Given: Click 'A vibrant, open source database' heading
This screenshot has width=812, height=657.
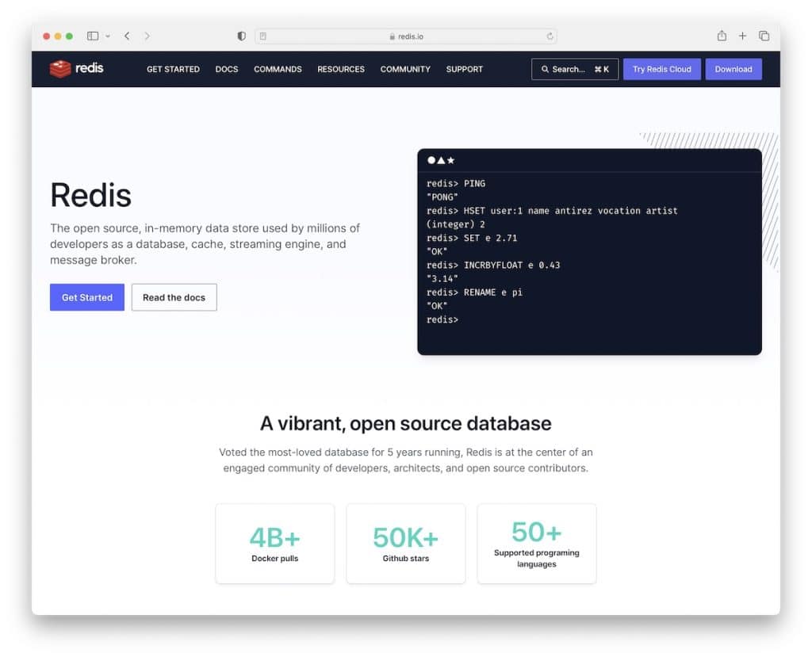Looking at the screenshot, I should [406, 423].
